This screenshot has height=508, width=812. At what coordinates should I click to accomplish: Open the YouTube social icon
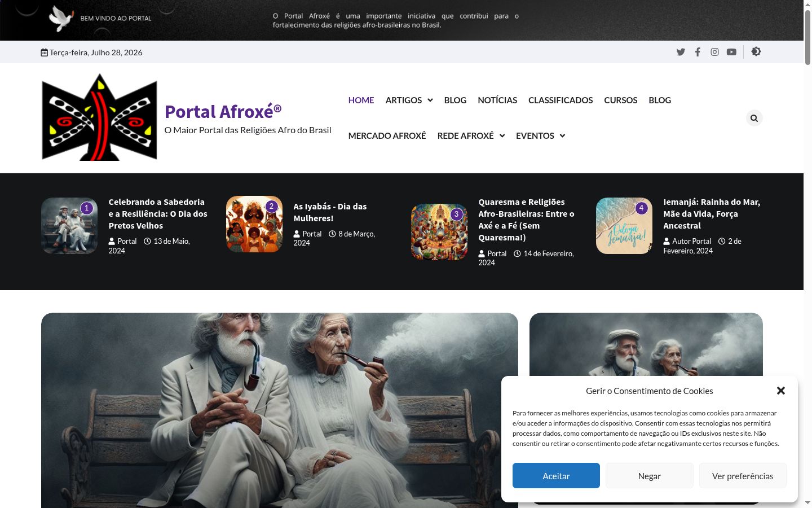(731, 52)
